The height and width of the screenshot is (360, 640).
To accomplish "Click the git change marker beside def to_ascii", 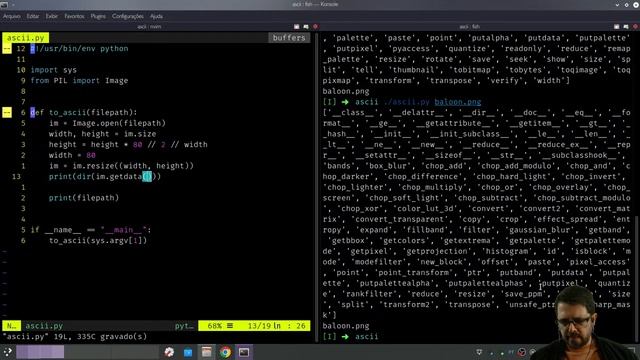I will click(x=7, y=113).
